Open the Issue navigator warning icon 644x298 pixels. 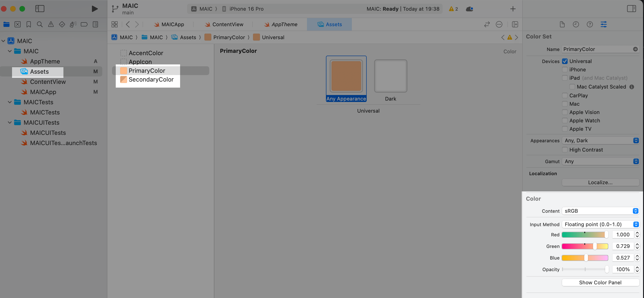[51, 24]
